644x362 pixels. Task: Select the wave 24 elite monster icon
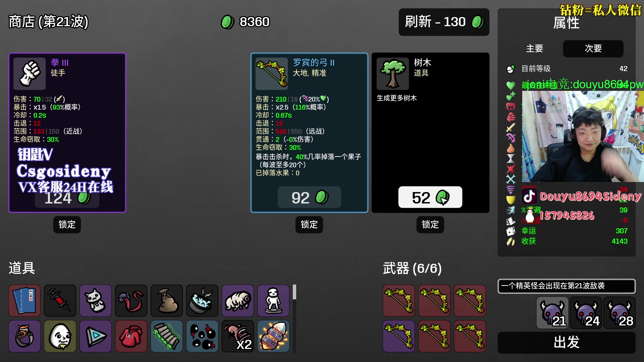pyautogui.click(x=586, y=313)
